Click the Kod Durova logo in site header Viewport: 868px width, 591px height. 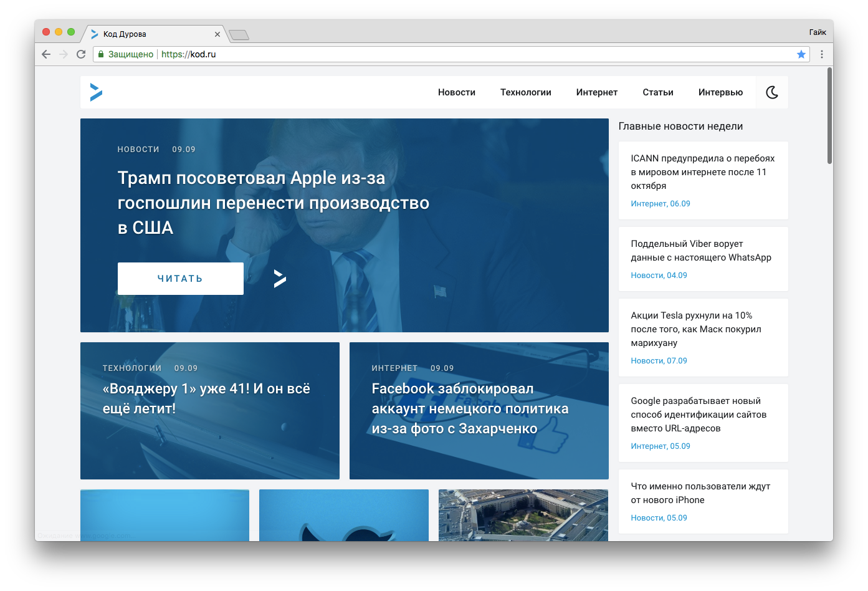[96, 92]
